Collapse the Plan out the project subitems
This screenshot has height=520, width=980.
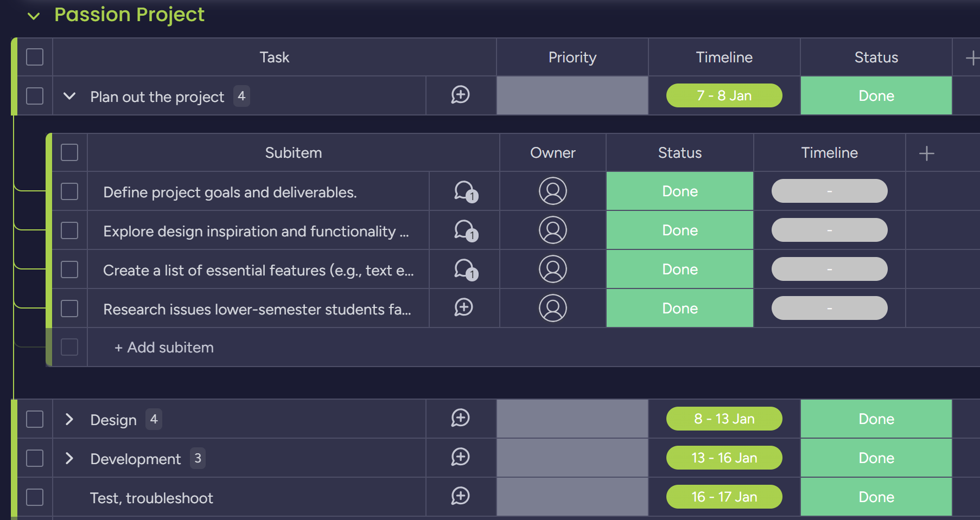point(69,97)
